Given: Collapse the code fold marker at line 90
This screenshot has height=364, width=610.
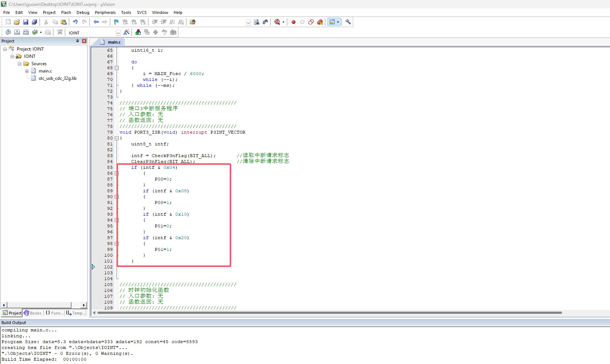Looking at the screenshot, I should pyautogui.click(x=117, y=197).
